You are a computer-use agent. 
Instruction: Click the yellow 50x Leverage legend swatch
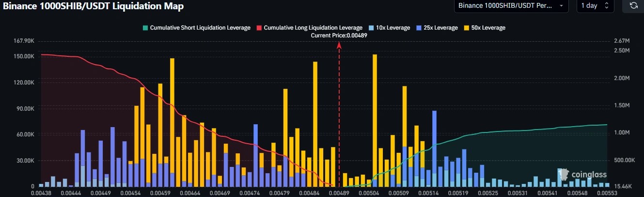tap(466, 28)
